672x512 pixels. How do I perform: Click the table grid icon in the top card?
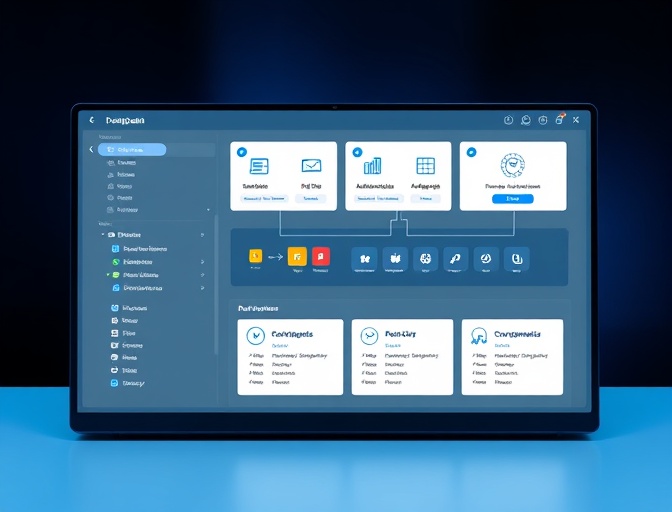click(x=426, y=166)
